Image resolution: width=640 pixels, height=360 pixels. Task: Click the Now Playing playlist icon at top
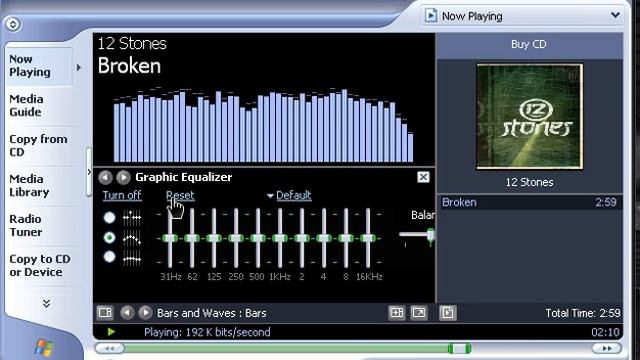coord(430,16)
